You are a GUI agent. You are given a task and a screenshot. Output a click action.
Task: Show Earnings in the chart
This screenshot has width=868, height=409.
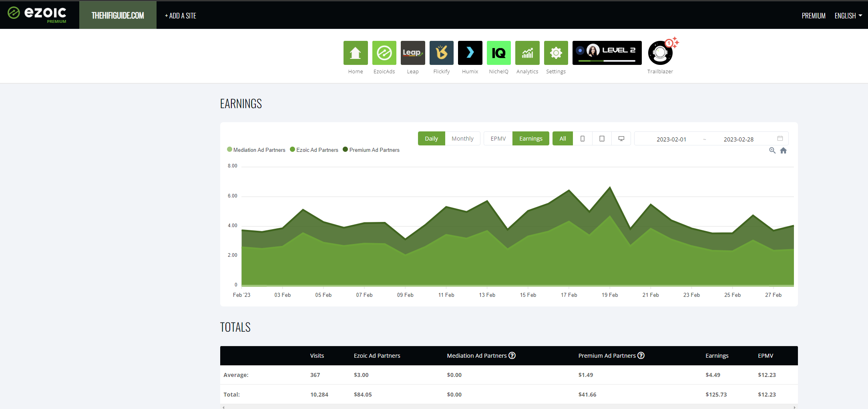pos(531,139)
